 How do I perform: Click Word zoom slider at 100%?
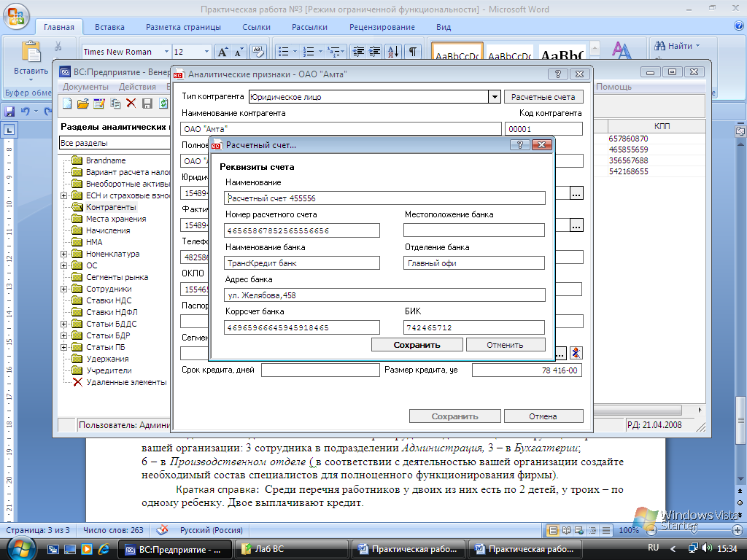(694, 530)
